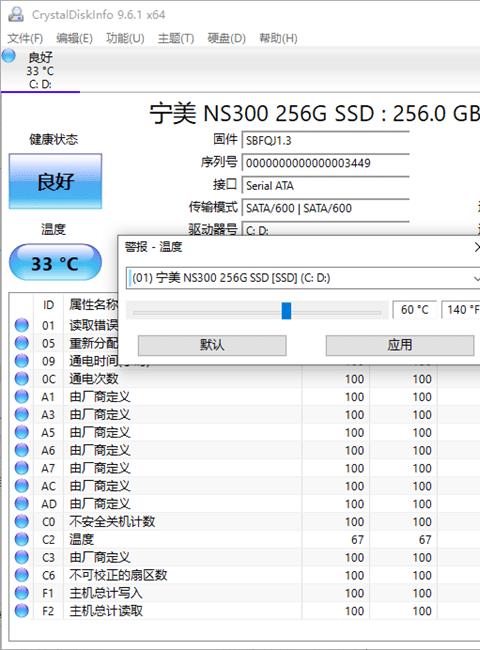Click status orb for C6 不可校正的扇区数

coord(22,575)
